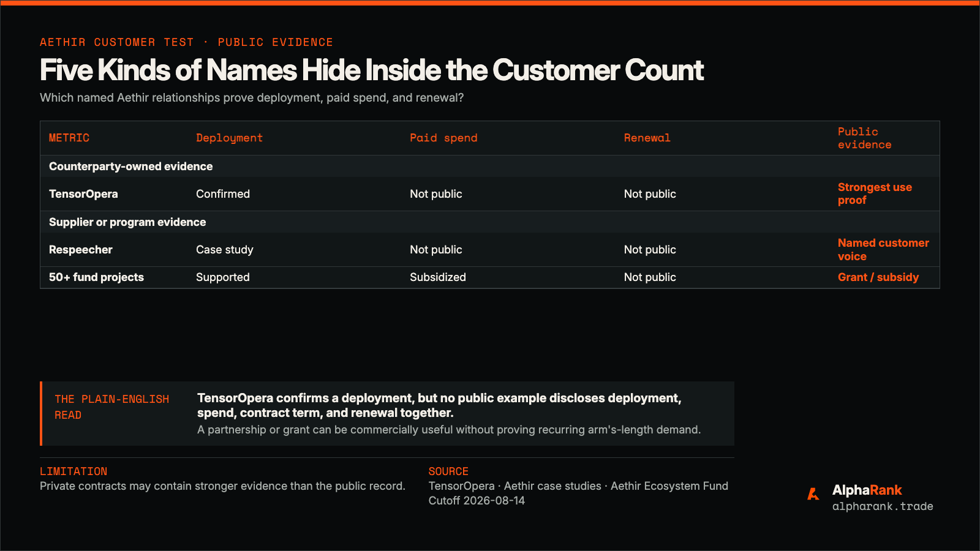Select the 'Counterparty-owned evidence' section row
Screen dimensions: 980x551
point(490,167)
